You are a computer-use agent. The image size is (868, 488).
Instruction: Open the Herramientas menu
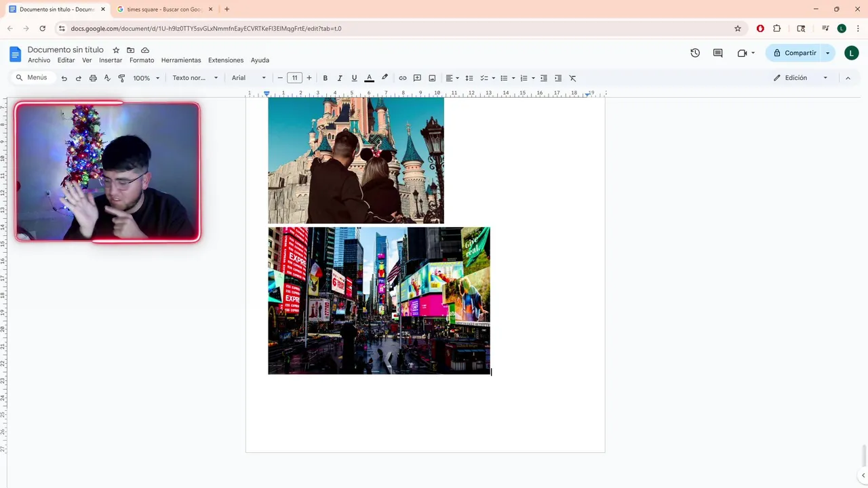pos(181,60)
